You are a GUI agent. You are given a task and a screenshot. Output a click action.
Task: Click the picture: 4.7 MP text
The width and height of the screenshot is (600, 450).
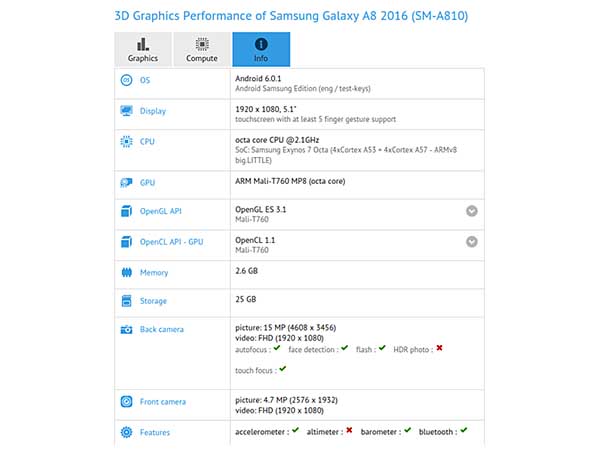(x=286, y=400)
